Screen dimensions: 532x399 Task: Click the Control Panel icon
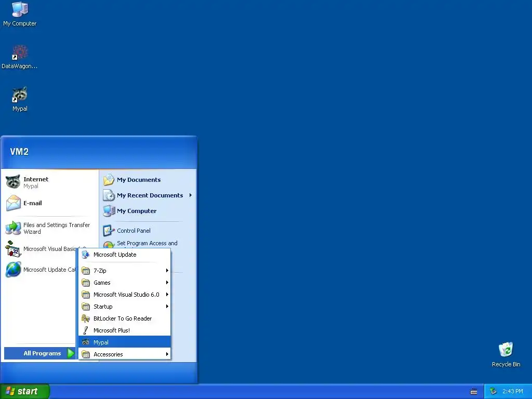[109, 231]
